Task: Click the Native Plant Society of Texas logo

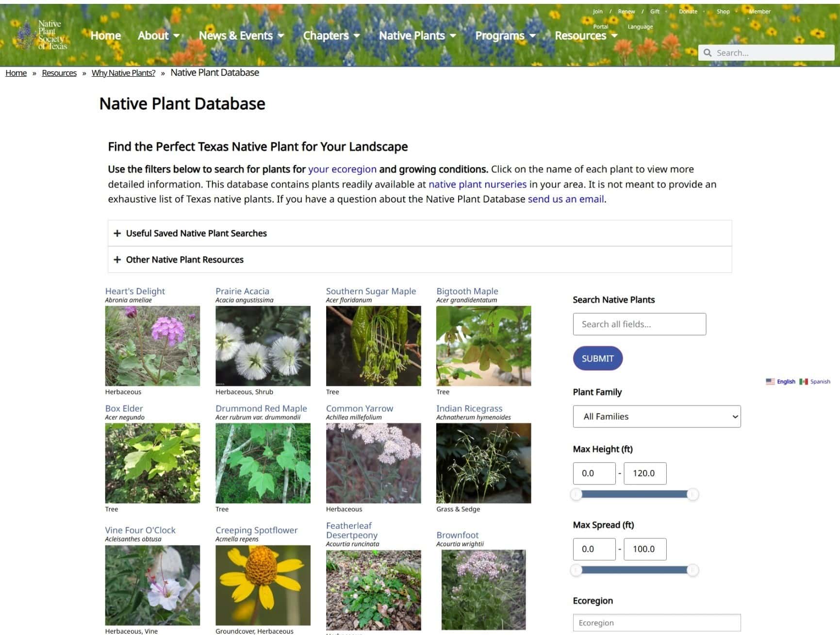Action: pos(42,35)
